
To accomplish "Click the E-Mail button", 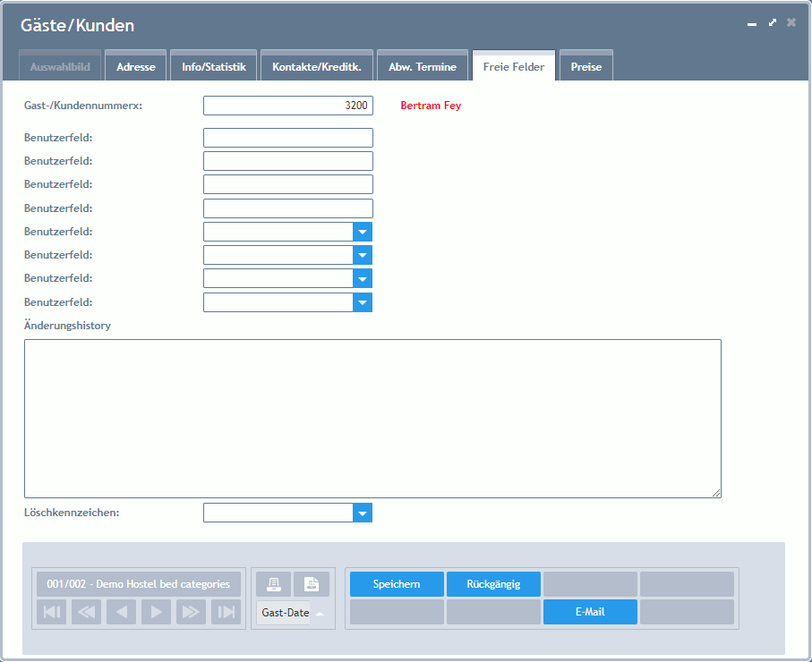I will coord(590,612).
